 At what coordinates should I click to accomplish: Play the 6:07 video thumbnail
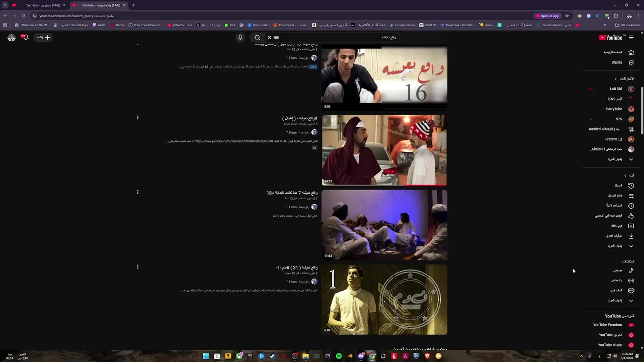[x=384, y=300]
